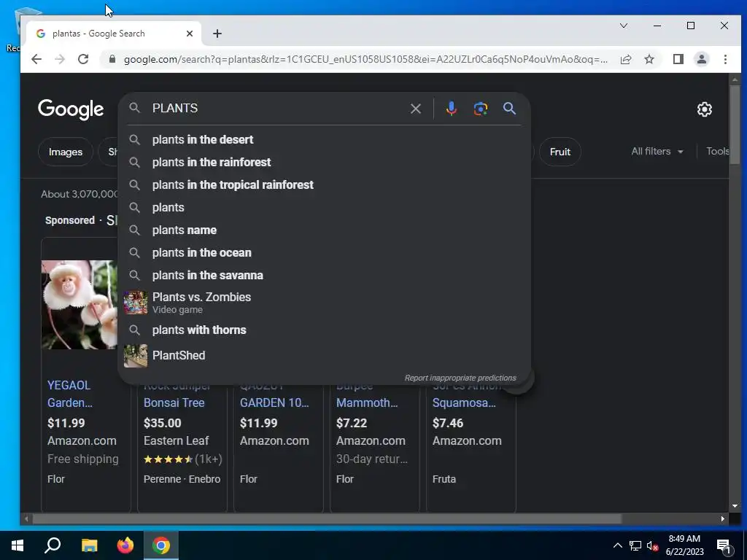Expand the All filters dropdown
The image size is (747, 560).
657,152
